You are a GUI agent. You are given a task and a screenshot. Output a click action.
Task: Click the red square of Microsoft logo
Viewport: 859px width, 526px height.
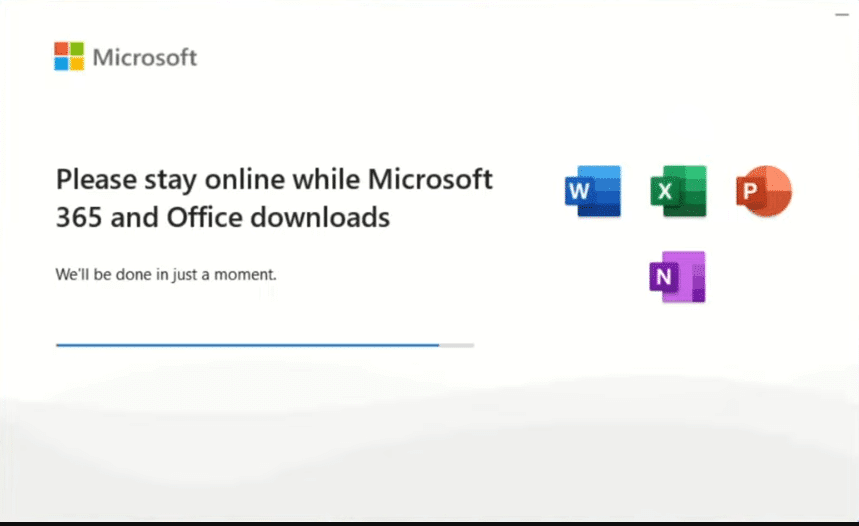coord(61,49)
